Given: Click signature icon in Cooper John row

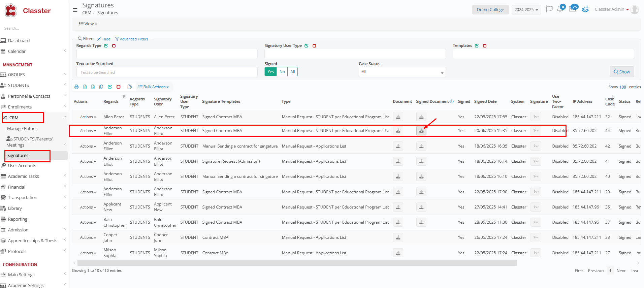Looking at the screenshot, I should point(536,237).
